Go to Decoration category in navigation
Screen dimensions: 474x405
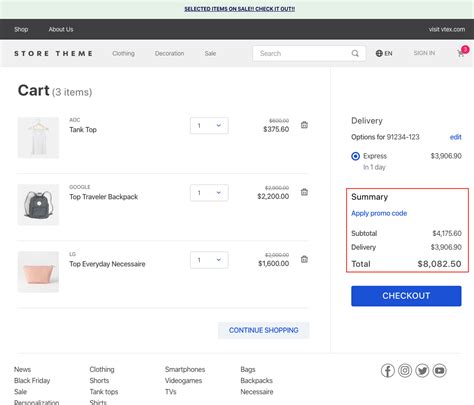[x=169, y=53]
